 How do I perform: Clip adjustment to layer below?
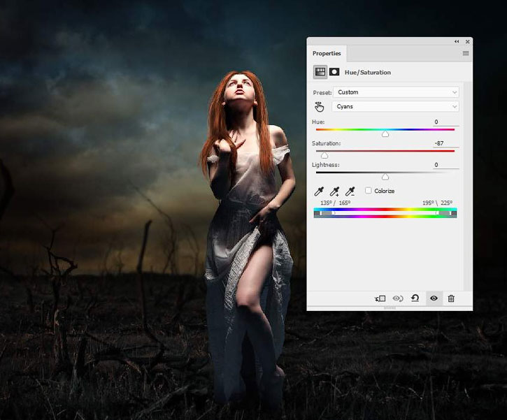click(380, 298)
